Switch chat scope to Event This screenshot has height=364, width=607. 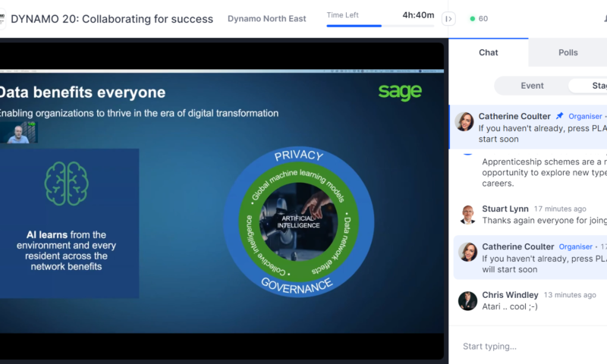coord(532,86)
